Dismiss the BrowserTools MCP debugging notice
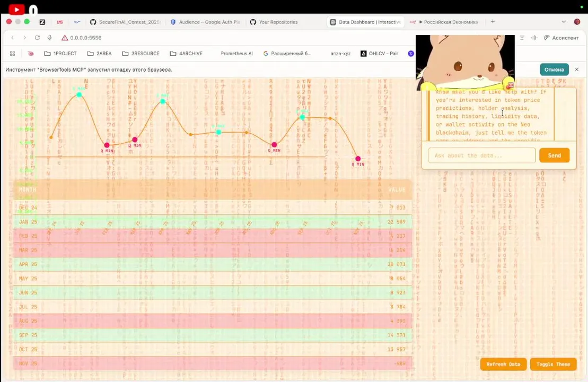588x382 pixels. 577,70
